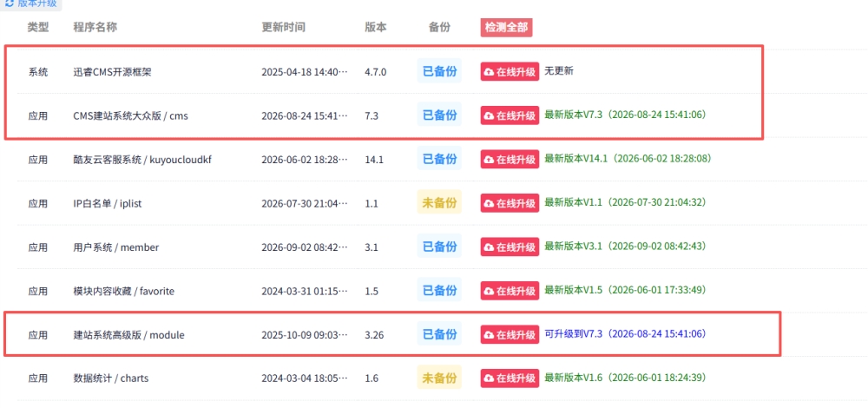The image size is (868, 408).
Task: Open the 版本升级 tab
Action: tap(31, 3)
